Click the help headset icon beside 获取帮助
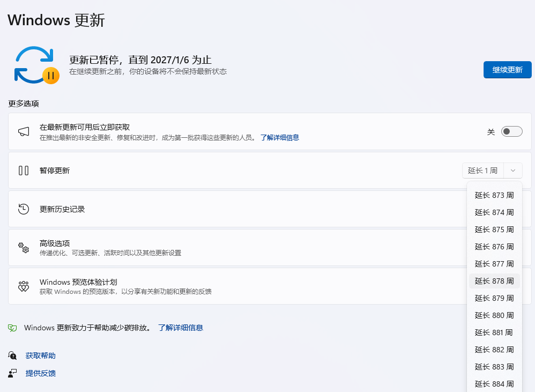 pos(12,356)
